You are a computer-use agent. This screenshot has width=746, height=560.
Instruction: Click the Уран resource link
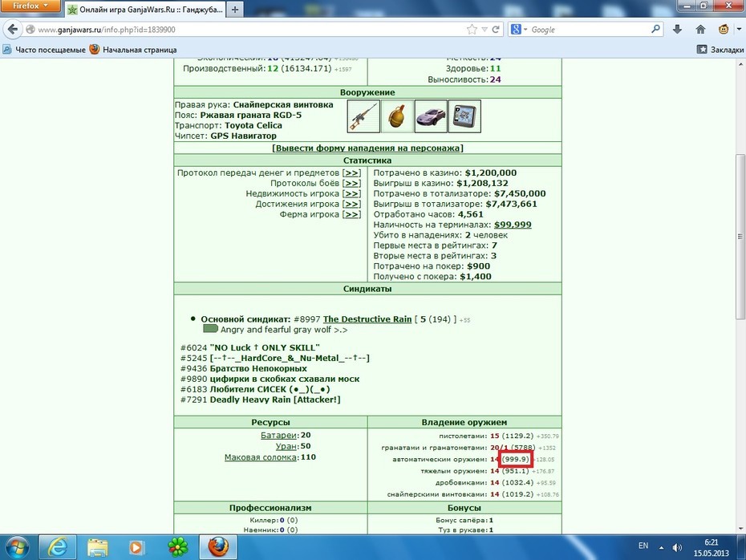coord(286,446)
